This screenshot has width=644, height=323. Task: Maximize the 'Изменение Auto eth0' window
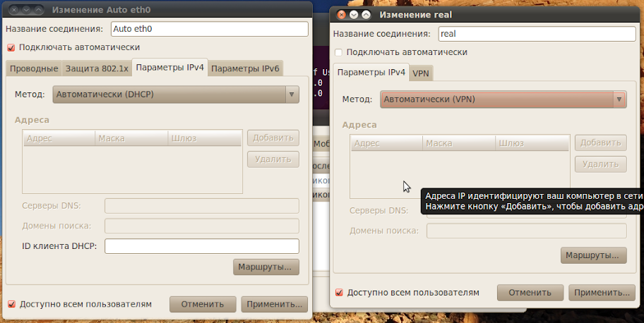coord(39,9)
